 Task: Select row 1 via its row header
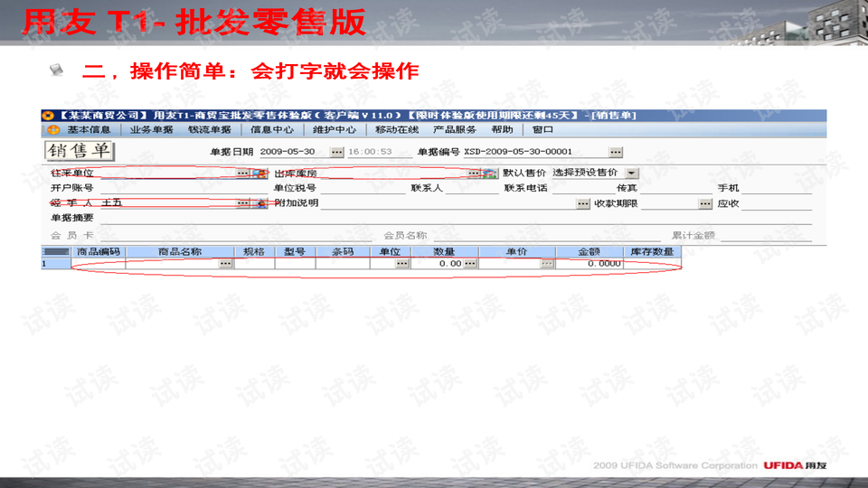coord(56,264)
